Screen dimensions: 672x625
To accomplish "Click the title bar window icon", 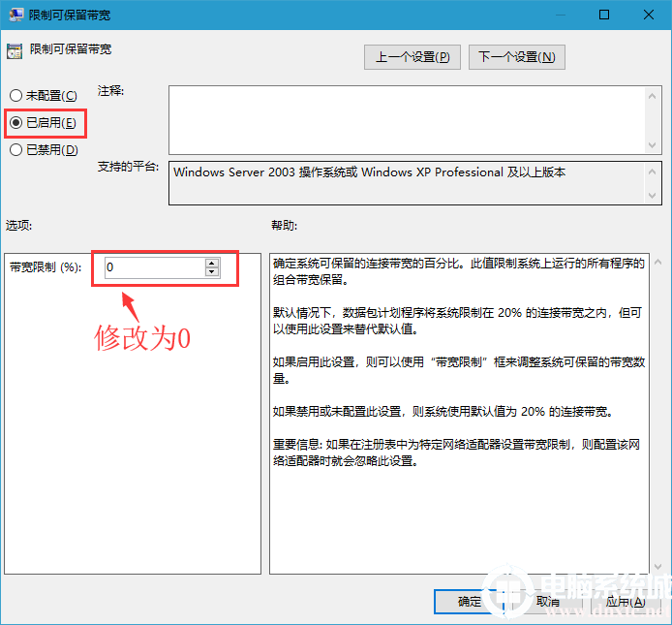I will (x=16, y=15).
